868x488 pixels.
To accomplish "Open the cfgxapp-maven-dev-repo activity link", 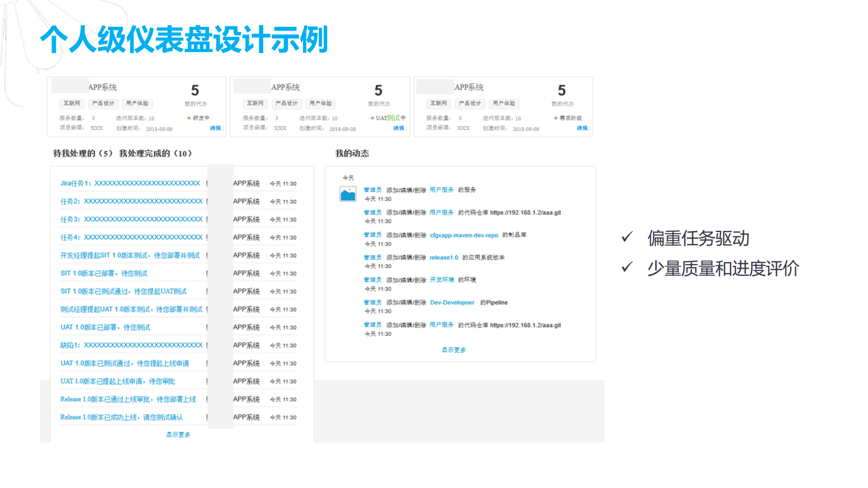I will coord(464,235).
